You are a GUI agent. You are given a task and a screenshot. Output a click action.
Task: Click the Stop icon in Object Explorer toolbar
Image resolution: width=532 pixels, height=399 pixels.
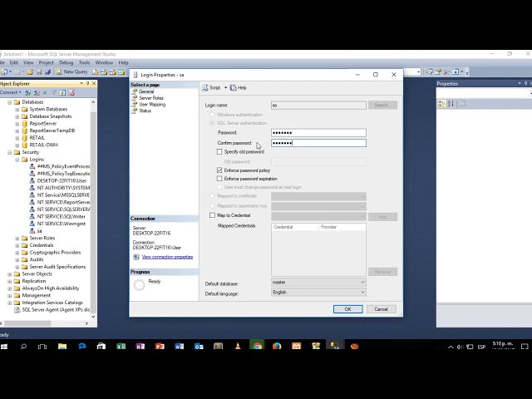tap(45, 92)
